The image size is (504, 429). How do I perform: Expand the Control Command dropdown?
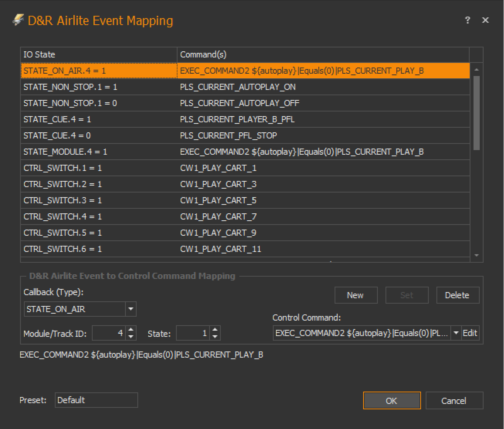tap(456, 333)
